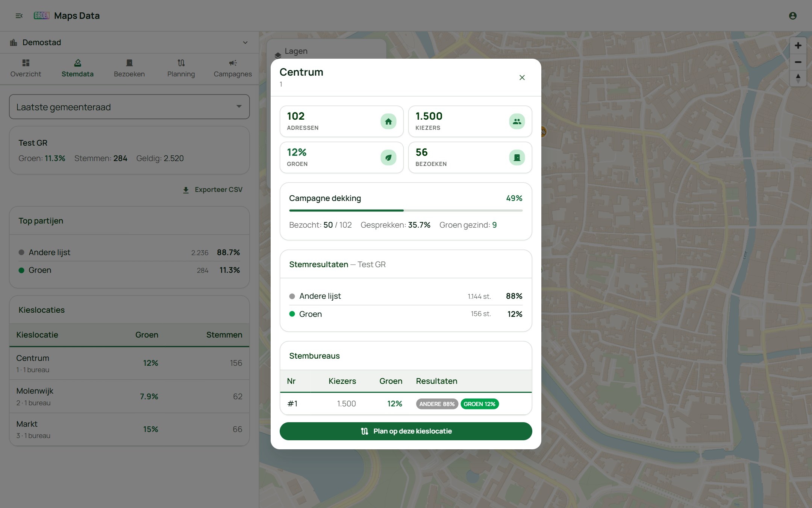Select the Molenwijk kieslocatie row

coord(129,396)
